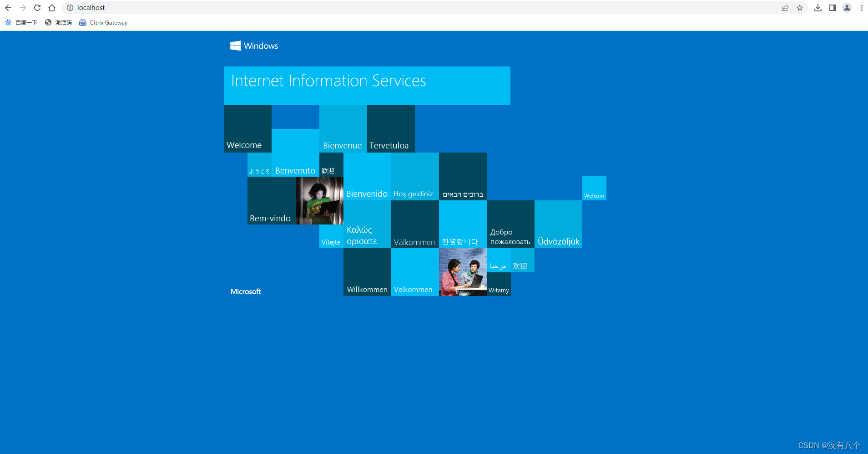Bookmark this page with the star icon
Image resolution: width=868 pixels, height=454 pixels.
click(800, 8)
